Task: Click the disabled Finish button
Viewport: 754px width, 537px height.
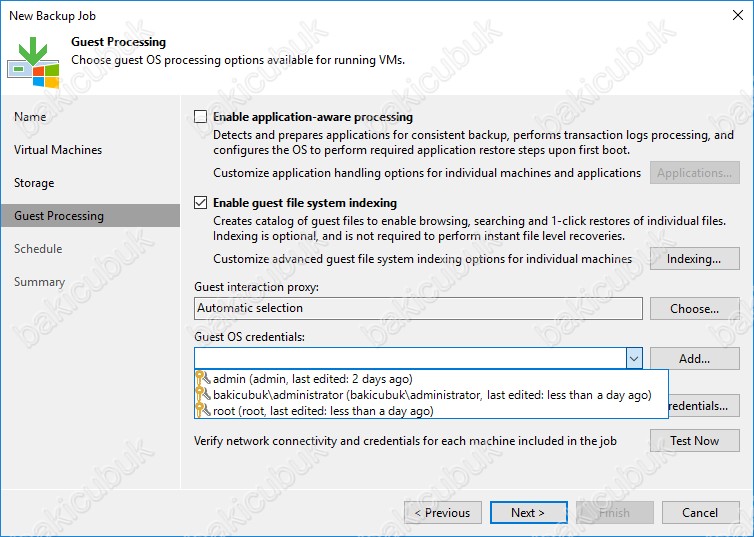Action: [615, 513]
